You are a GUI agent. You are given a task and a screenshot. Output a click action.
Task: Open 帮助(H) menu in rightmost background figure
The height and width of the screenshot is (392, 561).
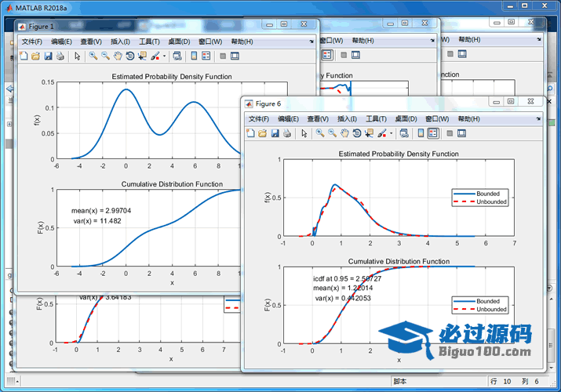pos(469,40)
